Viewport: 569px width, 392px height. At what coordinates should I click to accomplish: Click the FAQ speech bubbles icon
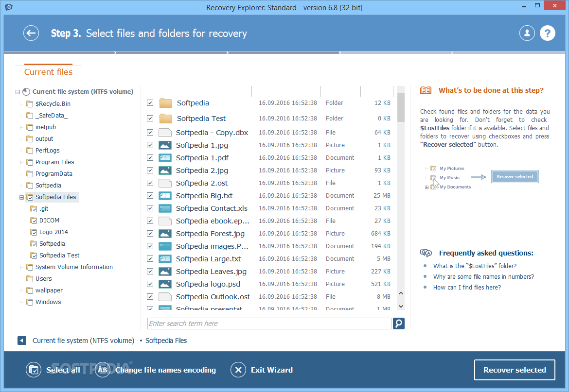426,253
